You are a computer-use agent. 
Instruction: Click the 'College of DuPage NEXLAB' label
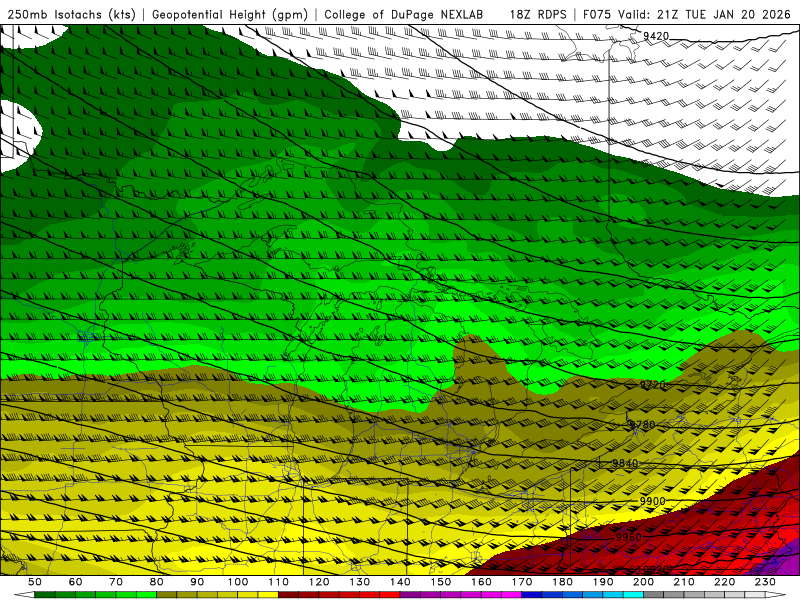coord(403,14)
